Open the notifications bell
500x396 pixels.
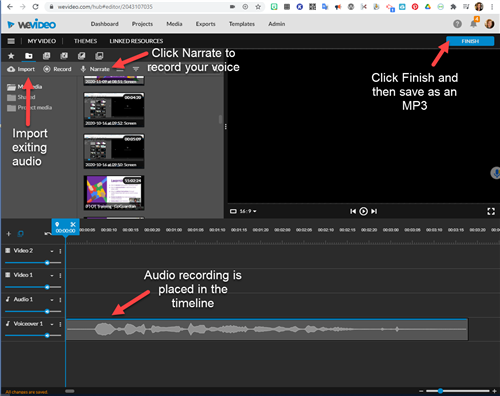473,24
